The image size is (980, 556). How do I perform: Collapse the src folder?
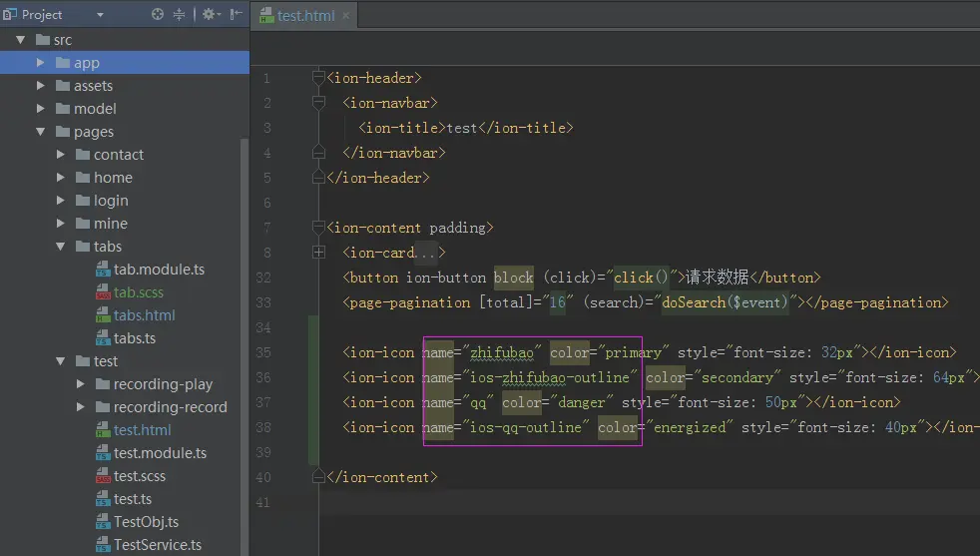tap(20, 40)
